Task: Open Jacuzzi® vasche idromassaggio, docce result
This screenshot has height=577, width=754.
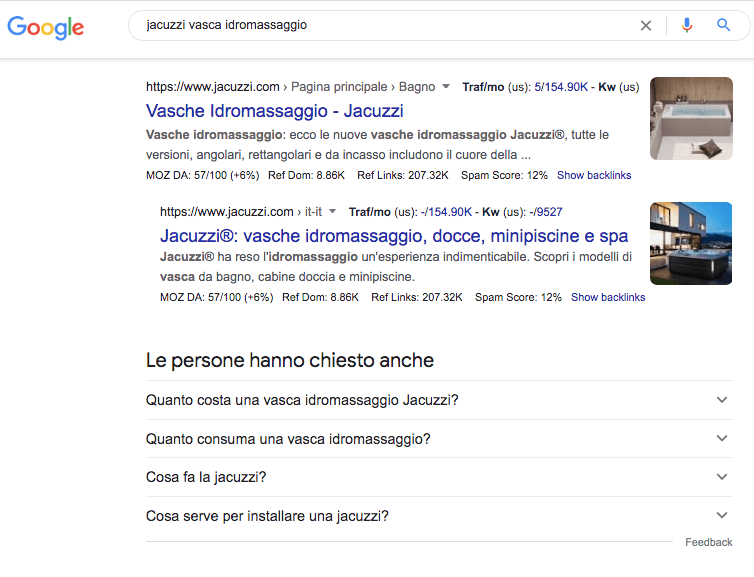Action: [393, 236]
